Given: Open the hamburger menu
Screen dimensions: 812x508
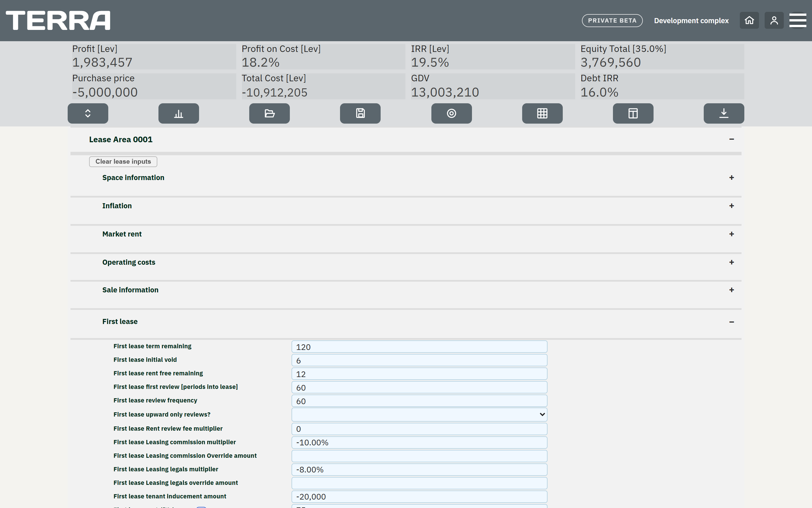Looking at the screenshot, I should (x=798, y=21).
